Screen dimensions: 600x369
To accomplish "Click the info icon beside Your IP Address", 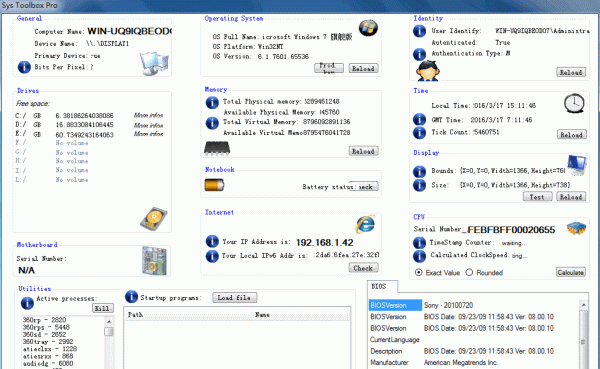I will (212, 241).
